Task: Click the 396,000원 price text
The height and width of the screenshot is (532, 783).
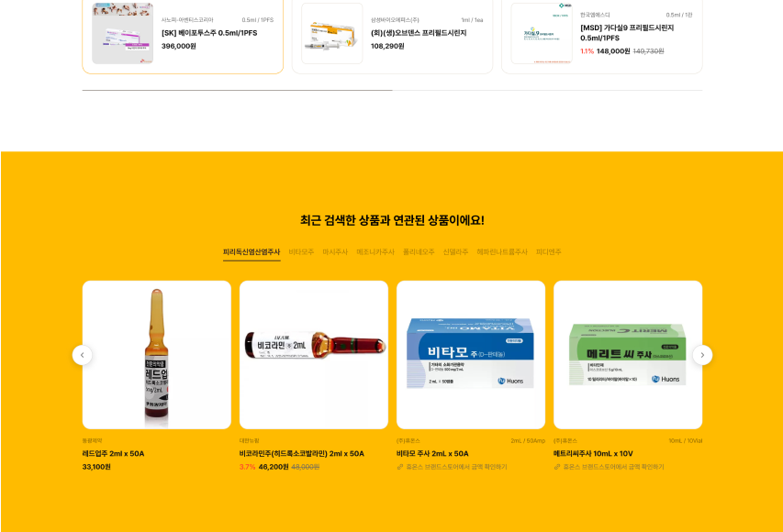Action: click(x=179, y=47)
